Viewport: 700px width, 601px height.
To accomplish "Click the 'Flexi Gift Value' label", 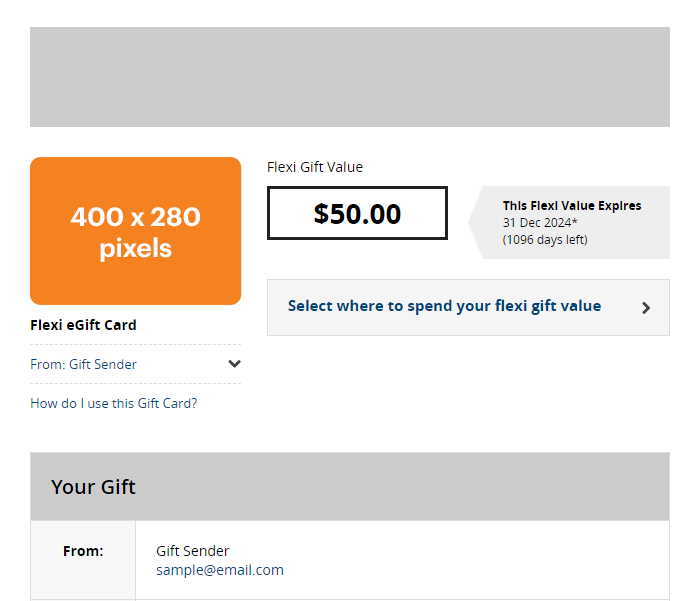I will point(315,167).
